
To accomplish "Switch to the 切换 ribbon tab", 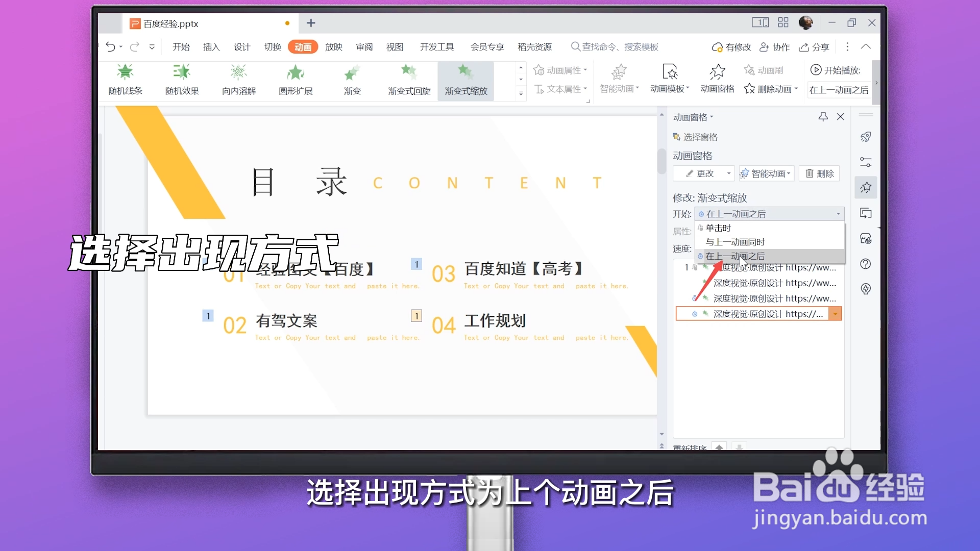I will 273,47.
